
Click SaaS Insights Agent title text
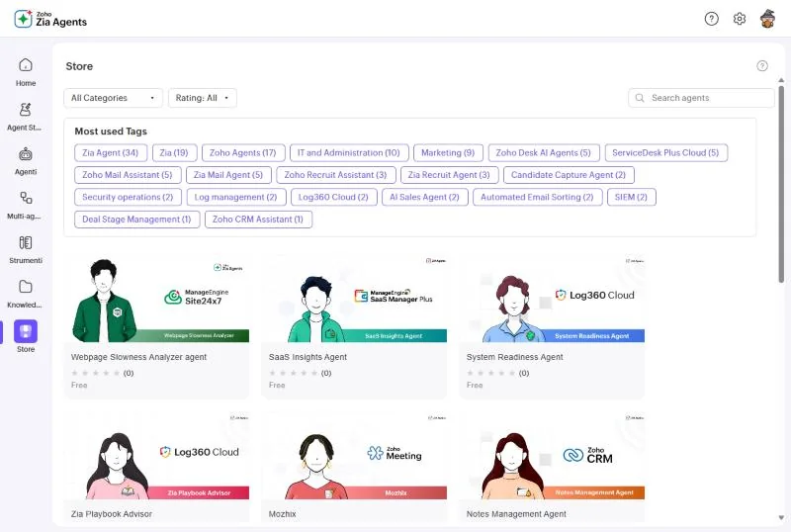pyautogui.click(x=308, y=357)
